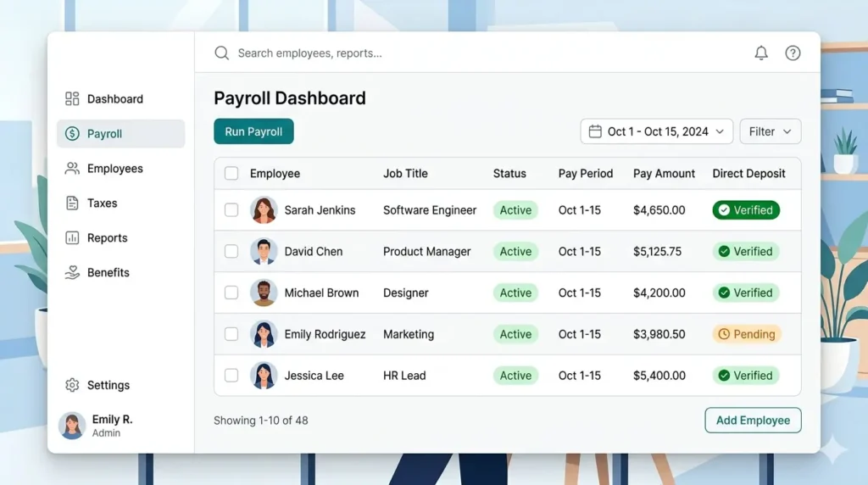Click the calendar icon in date picker
868x485 pixels.
595,131
